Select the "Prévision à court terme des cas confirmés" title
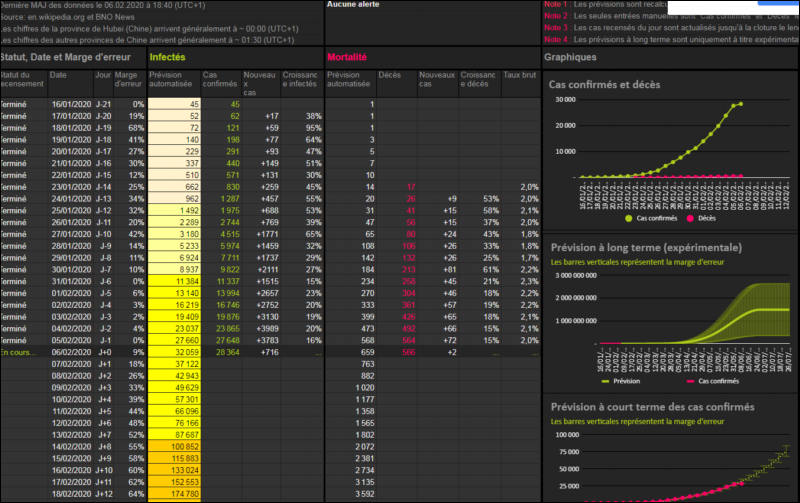This screenshot has width=800, height=503. pos(653,407)
